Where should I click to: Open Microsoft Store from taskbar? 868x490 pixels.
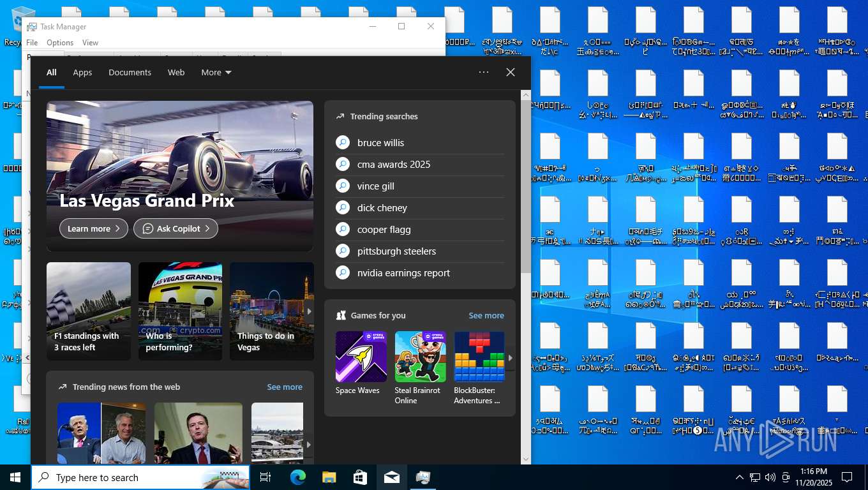coord(360,477)
